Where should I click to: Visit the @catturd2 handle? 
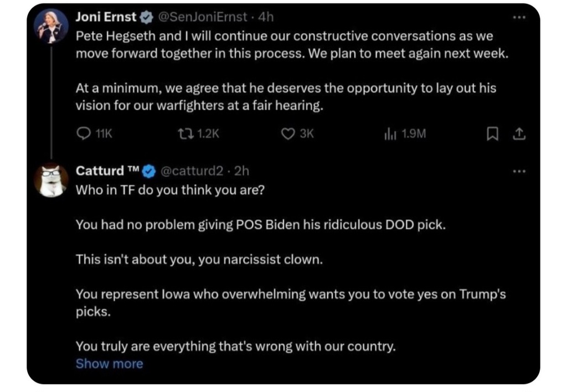pos(192,171)
